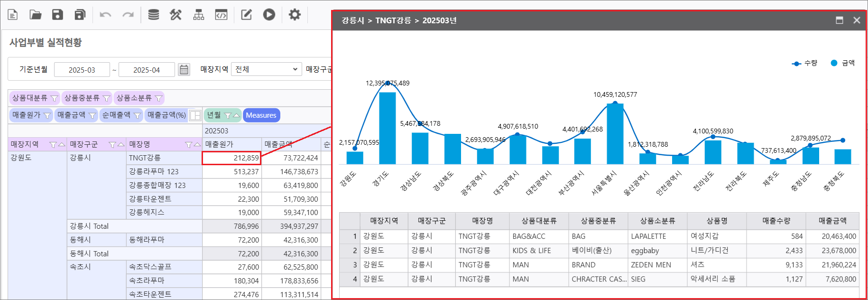The image size is (868, 300).
Task: Open the database data source icon
Action: click(153, 15)
